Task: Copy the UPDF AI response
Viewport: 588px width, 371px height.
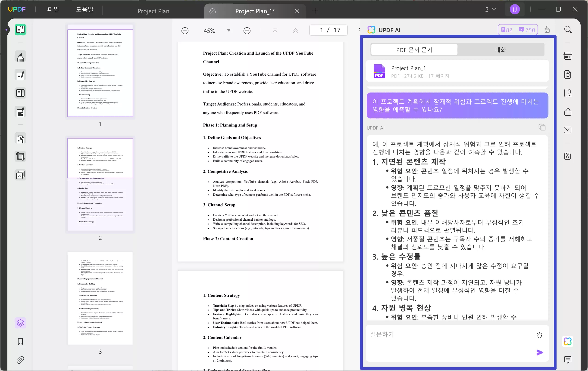Action: [x=542, y=127]
